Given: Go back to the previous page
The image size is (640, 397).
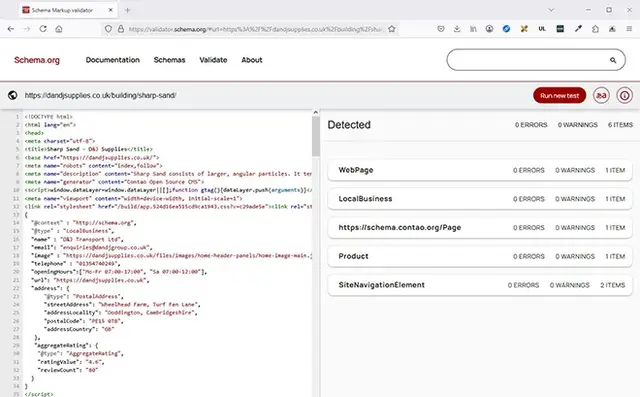Looking at the screenshot, I should click(11, 29).
